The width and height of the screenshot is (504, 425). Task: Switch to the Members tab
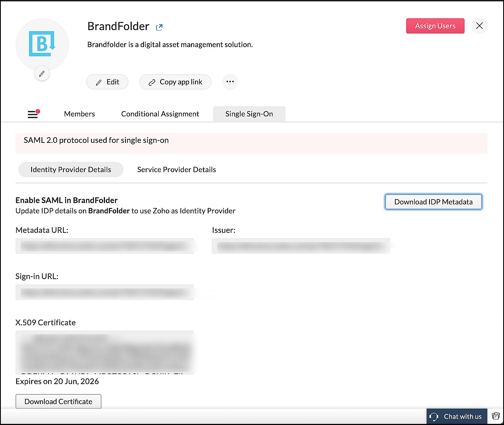(x=79, y=114)
